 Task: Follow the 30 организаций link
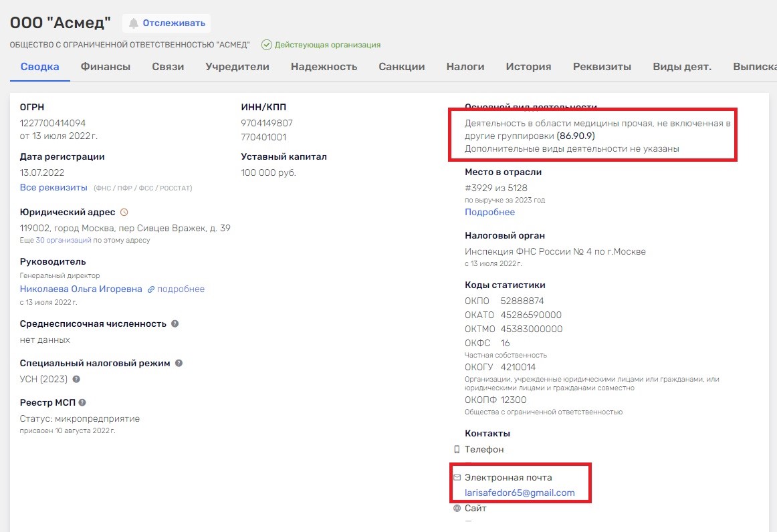(64, 240)
